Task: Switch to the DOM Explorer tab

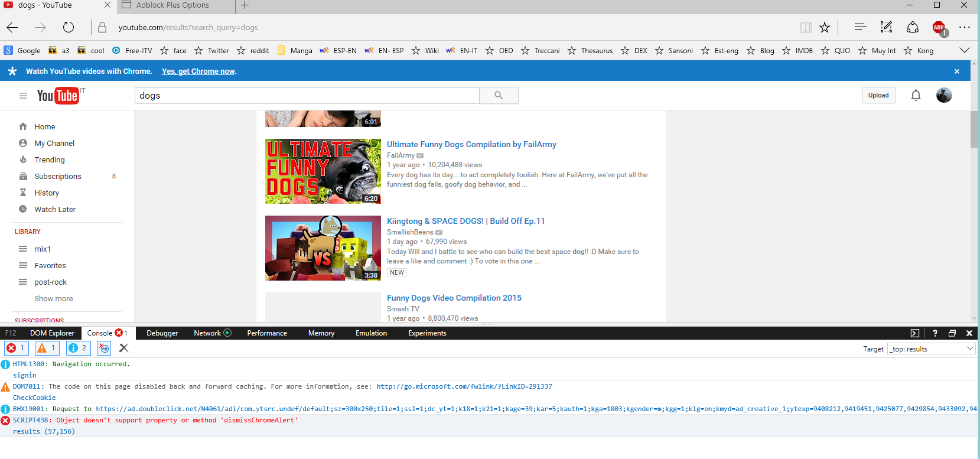Action: (x=53, y=333)
